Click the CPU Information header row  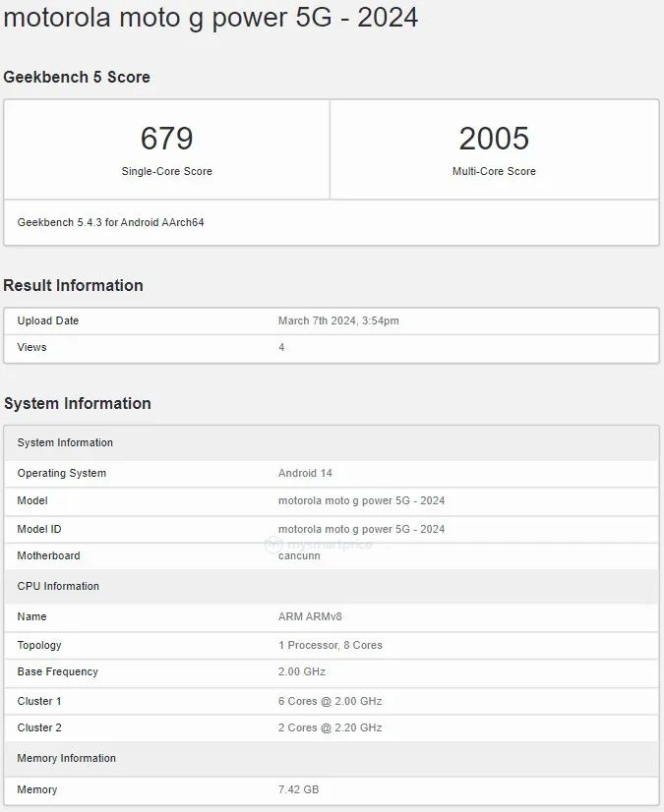[x=58, y=586]
